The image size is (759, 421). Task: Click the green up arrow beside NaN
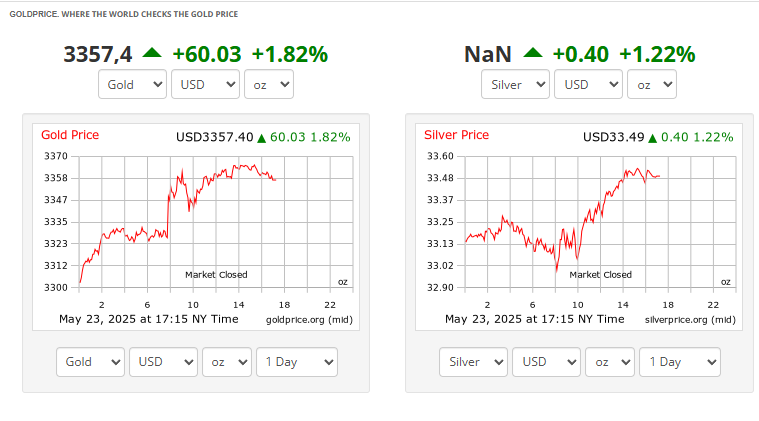[533, 53]
